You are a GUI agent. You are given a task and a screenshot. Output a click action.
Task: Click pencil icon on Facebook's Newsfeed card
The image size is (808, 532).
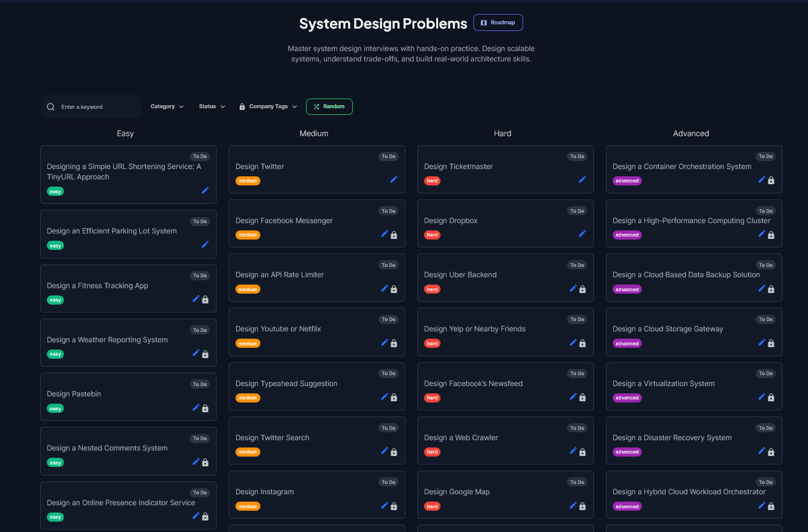tap(573, 396)
